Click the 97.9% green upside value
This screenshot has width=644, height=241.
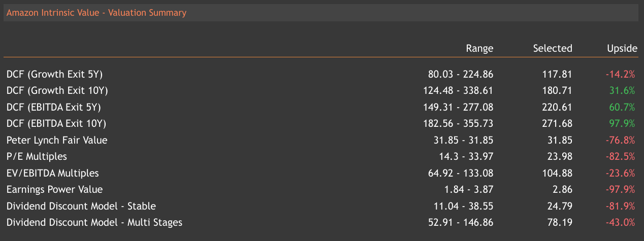(x=622, y=123)
